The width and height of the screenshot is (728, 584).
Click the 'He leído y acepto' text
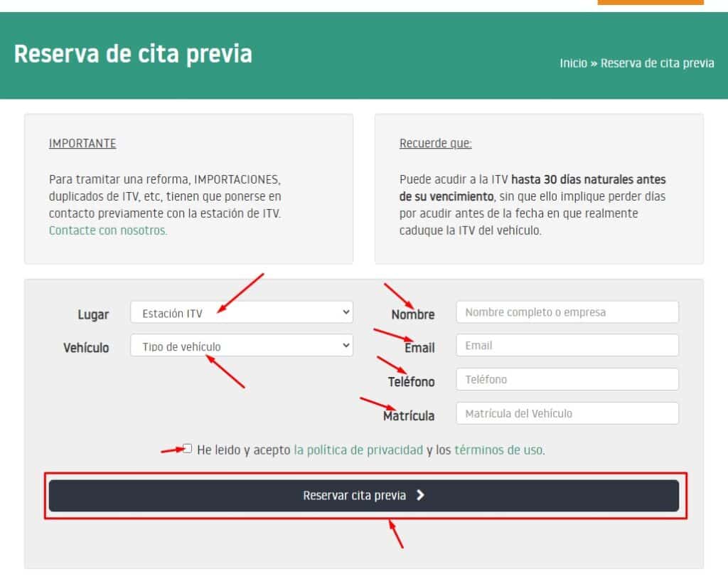(244, 450)
